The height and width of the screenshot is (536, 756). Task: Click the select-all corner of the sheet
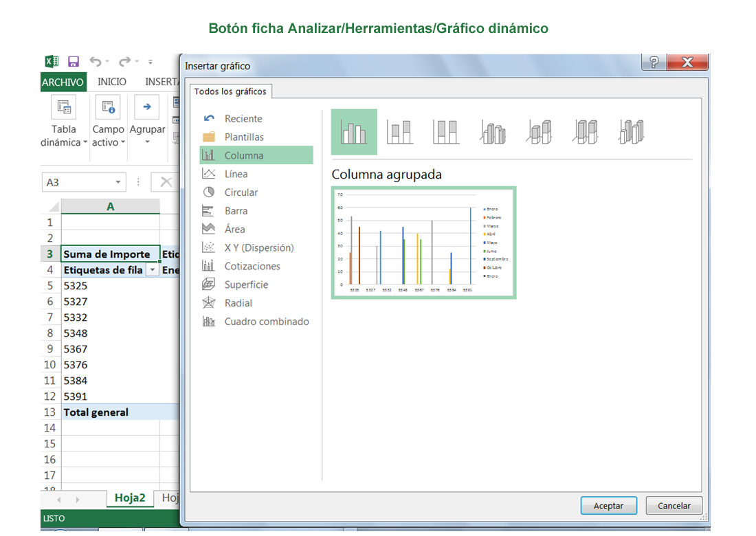(51, 206)
